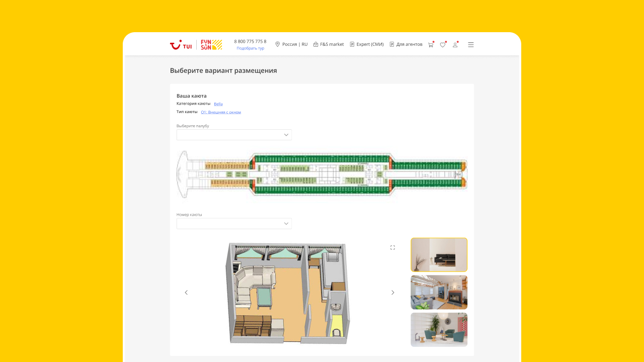Show the previous cabin image
644x362 pixels.
coord(186,293)
